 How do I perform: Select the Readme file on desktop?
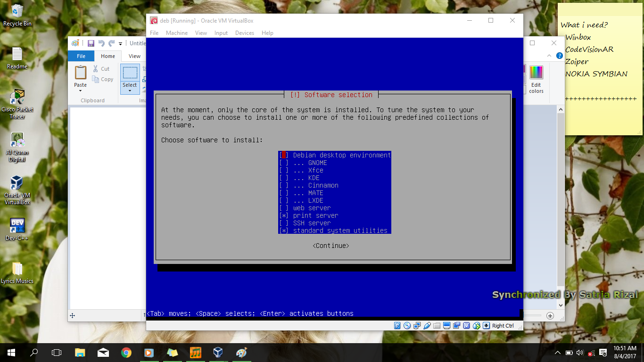pos(17,58)
